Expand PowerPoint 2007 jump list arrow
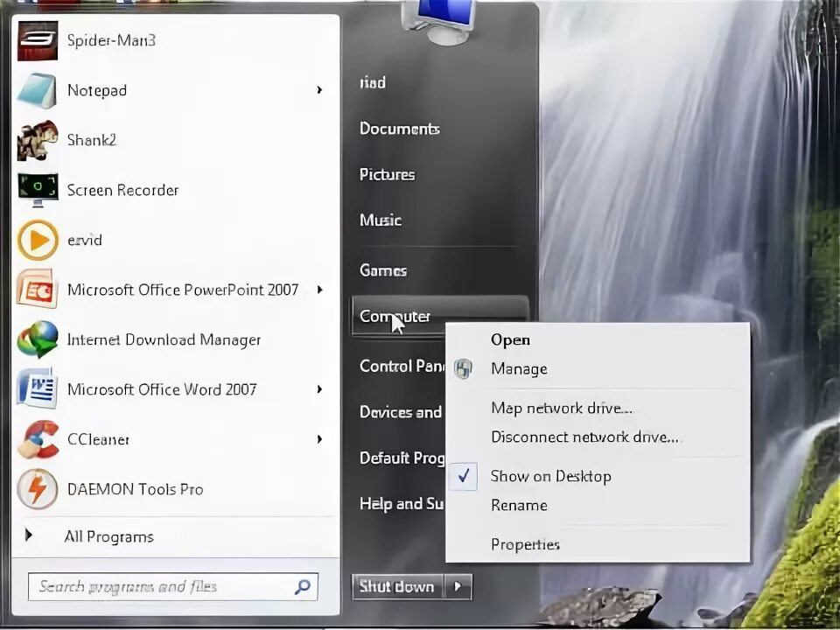Image resolution: width=840 pixels, height=630 pixels. [x=320, y=290]
